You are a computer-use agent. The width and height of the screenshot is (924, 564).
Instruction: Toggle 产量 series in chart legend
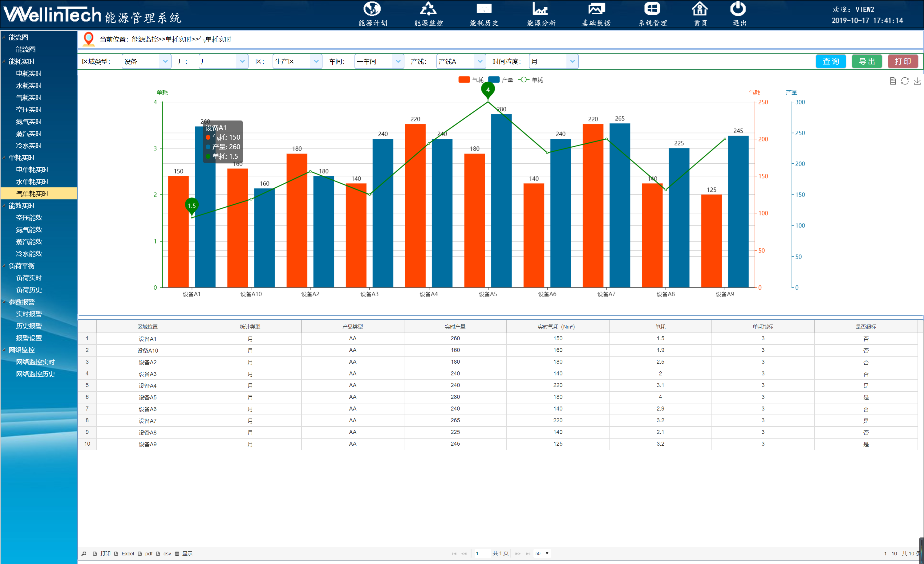[500, 80]
